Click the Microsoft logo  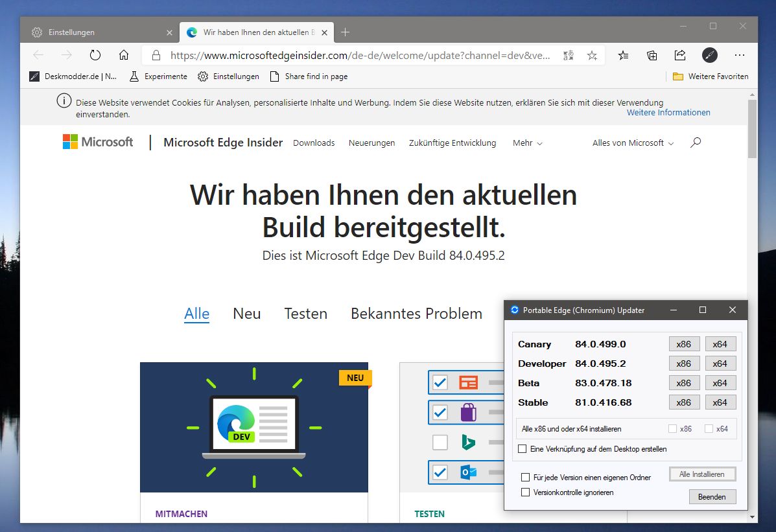[97, 142]
